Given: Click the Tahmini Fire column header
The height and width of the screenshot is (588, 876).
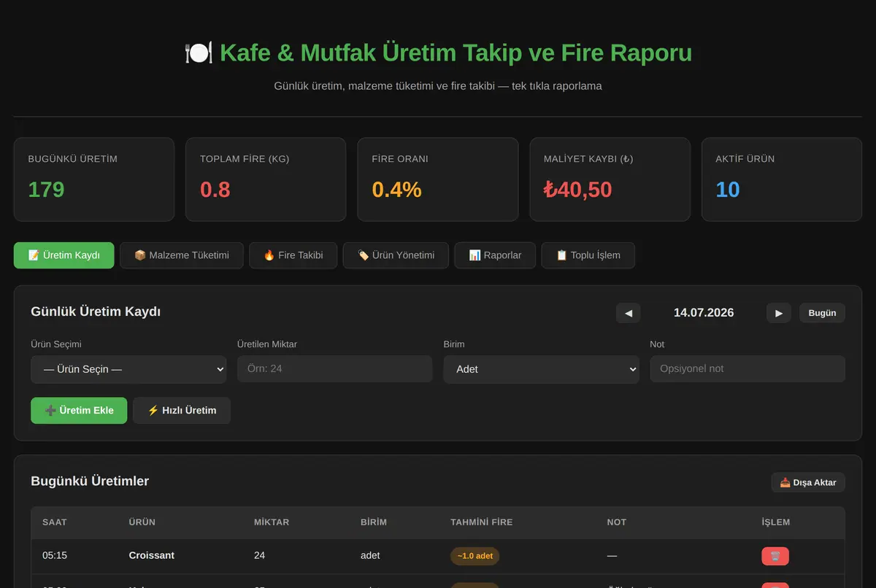Looking at the screenshot, I should click(482, 522).
